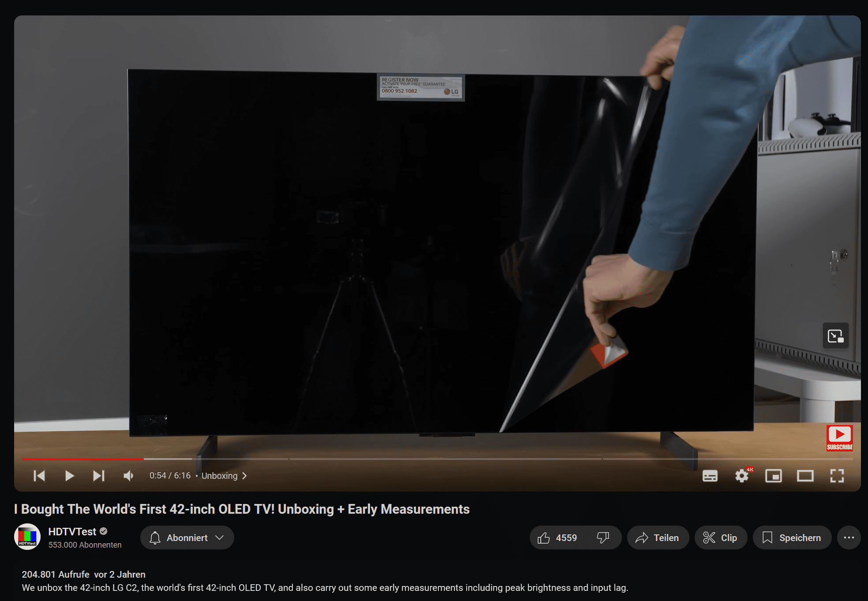
Task: Open the Abonniert notification dropdown
Action: click(x=187, y=538)
